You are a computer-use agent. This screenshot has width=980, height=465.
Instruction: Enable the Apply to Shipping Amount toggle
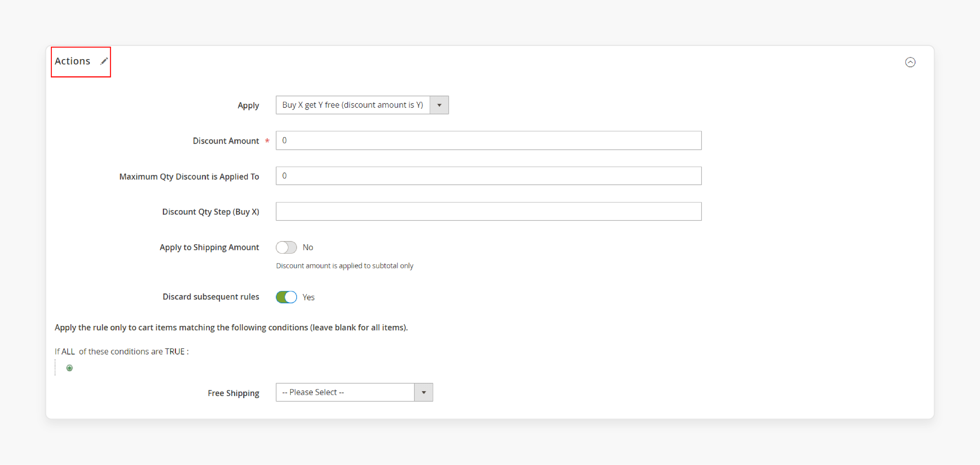286,247
